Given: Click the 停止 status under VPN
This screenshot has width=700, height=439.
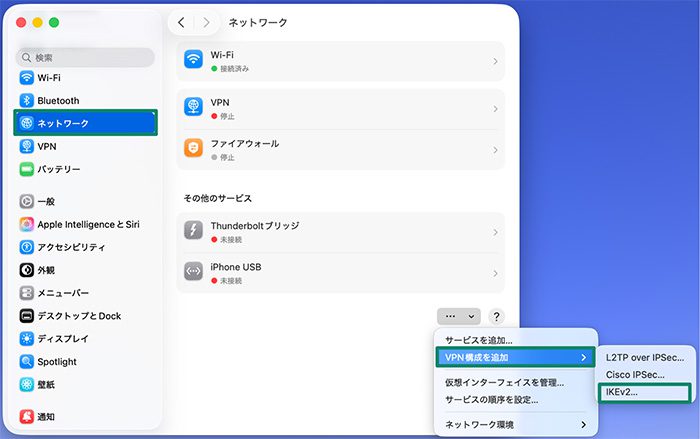Looking at the screenshot, I should click(227, 116).
